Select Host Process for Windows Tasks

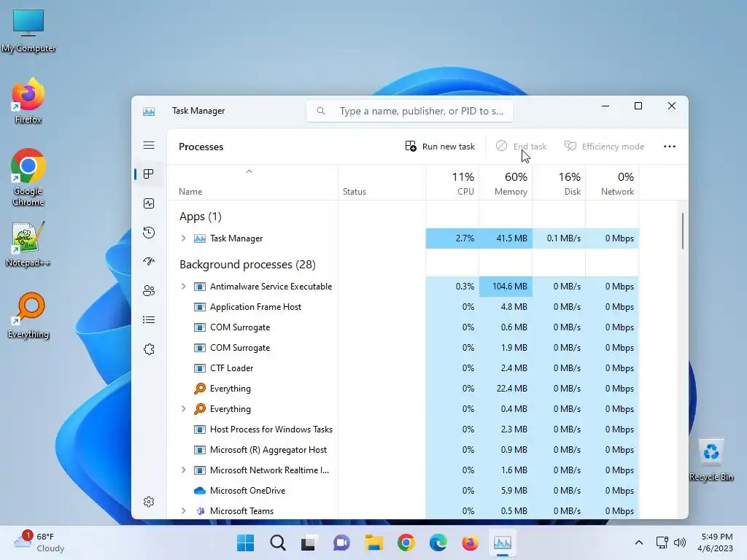pos(403,429)
